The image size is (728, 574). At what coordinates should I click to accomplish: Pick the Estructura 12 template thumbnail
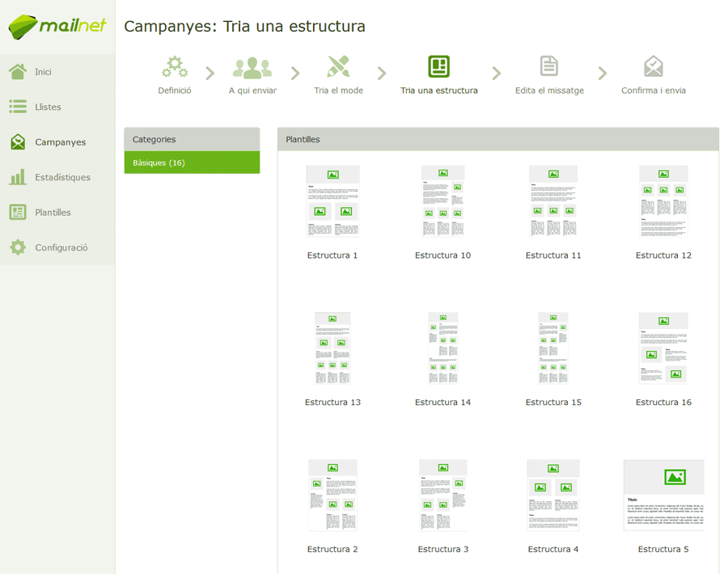(663, 201)
